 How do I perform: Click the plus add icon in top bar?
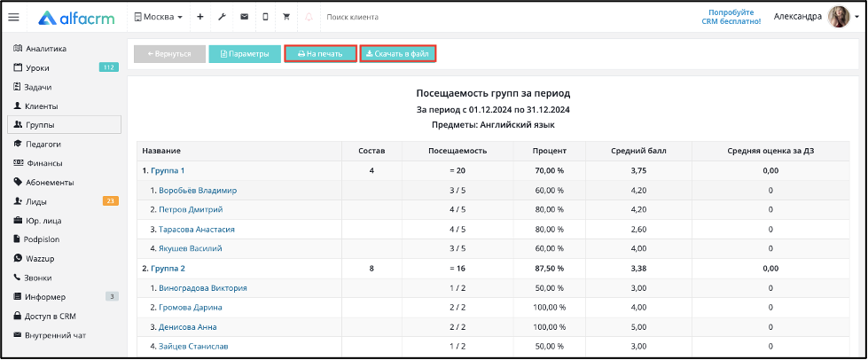coord(200,17)
